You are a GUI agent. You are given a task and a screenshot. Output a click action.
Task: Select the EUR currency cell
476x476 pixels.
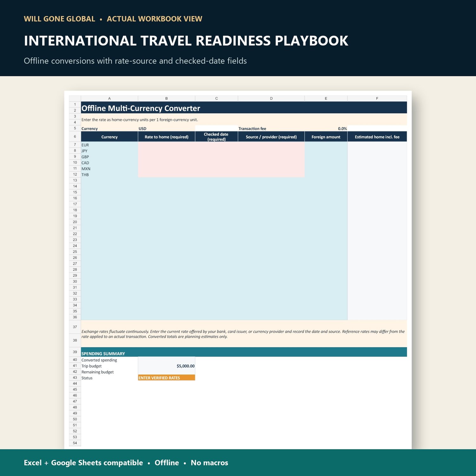point(109,145)
